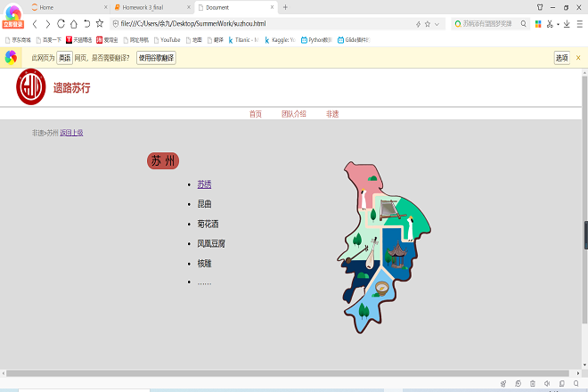
Task: Expand the 选项 options in translate bar
Action: coord(562,57)
